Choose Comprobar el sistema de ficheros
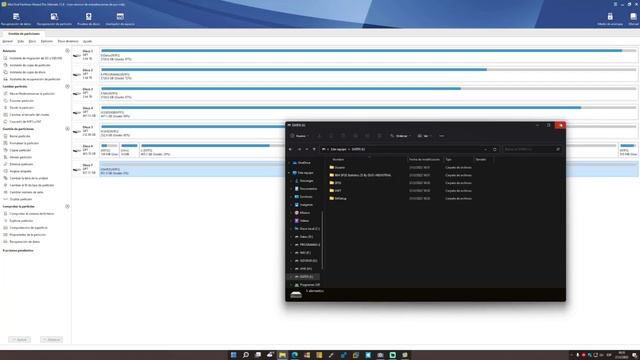The height and width of the screenshot is (360, 640). pyautogui.click(x=29, y=213)
